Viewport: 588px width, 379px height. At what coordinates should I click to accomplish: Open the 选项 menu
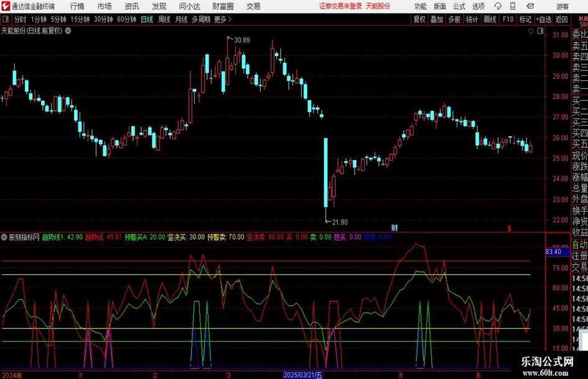[478, 6]
